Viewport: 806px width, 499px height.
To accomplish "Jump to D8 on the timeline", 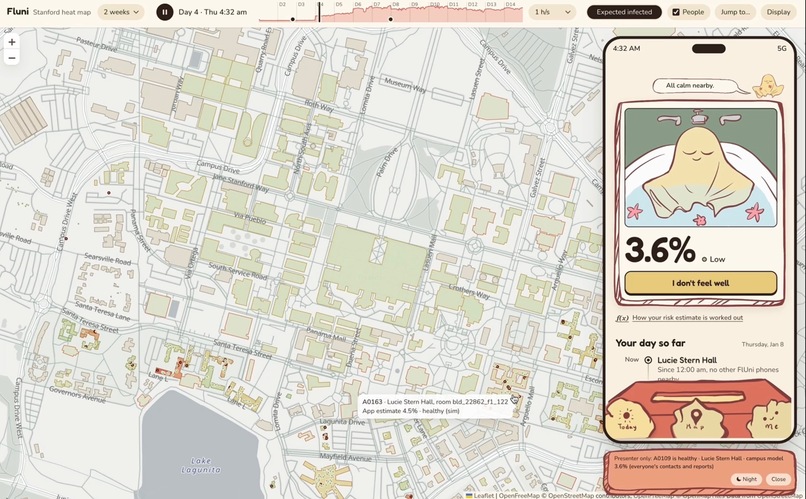I will (395, 5).
